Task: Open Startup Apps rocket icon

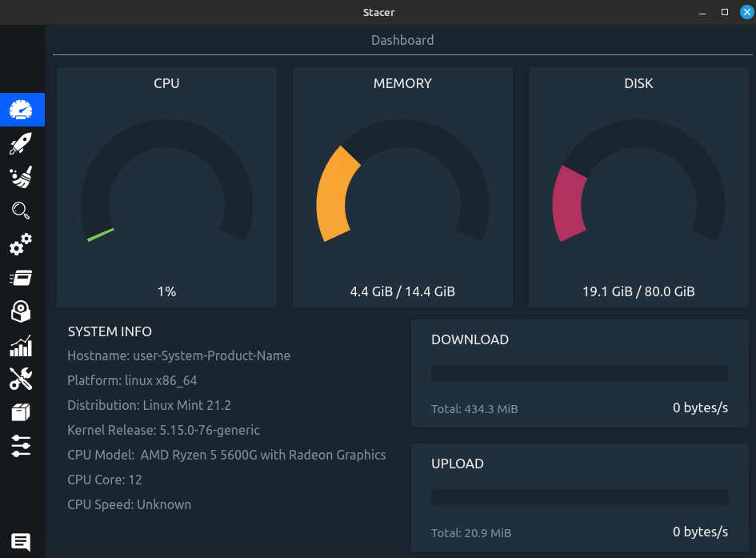Action: pos(21,144)
